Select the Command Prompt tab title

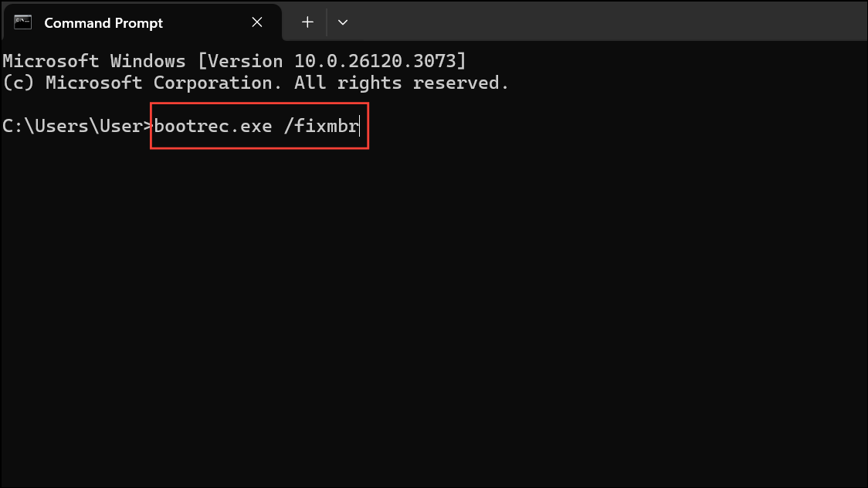click(103, 22)
